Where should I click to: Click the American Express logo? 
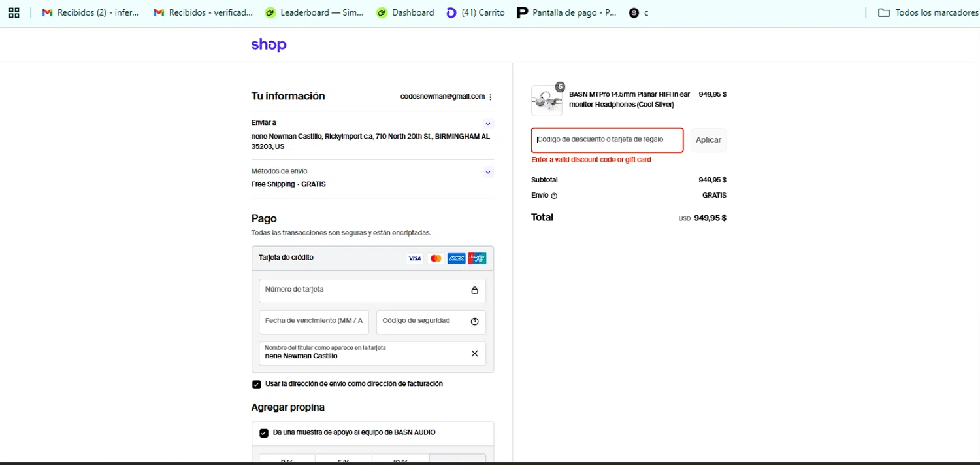457,258
